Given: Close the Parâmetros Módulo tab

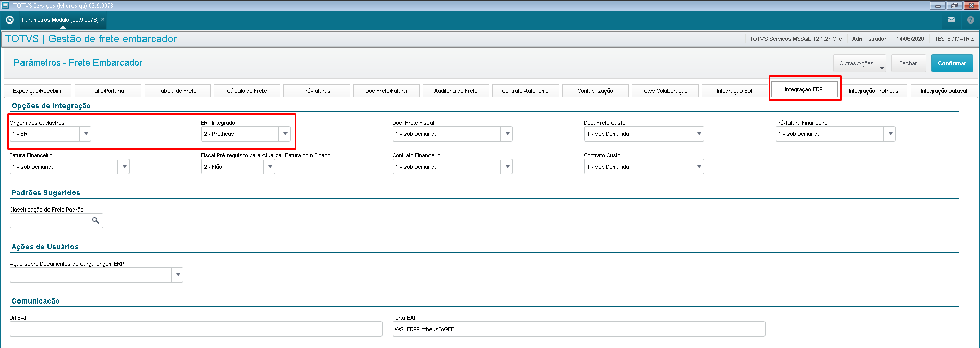Looking at the screenshot, I should coord(103,19).
